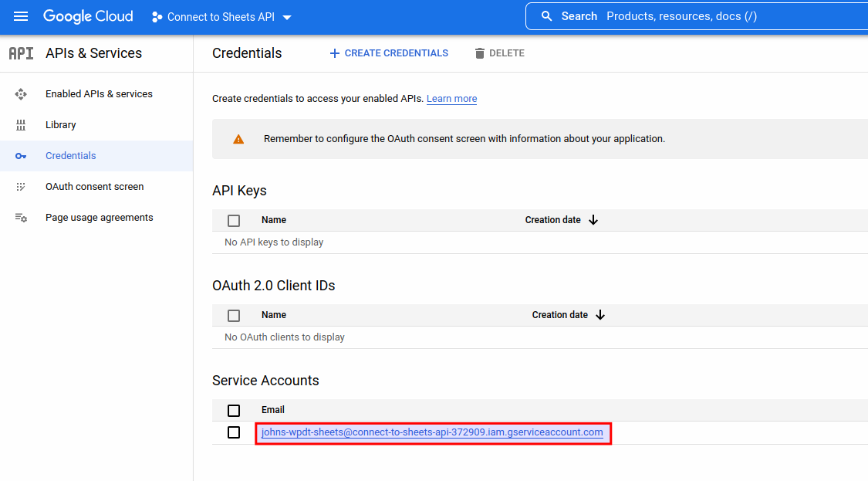Click the Page usage agreements icon
The width and height of the screenshot is (868, 481).
click(x=21, y=218)
